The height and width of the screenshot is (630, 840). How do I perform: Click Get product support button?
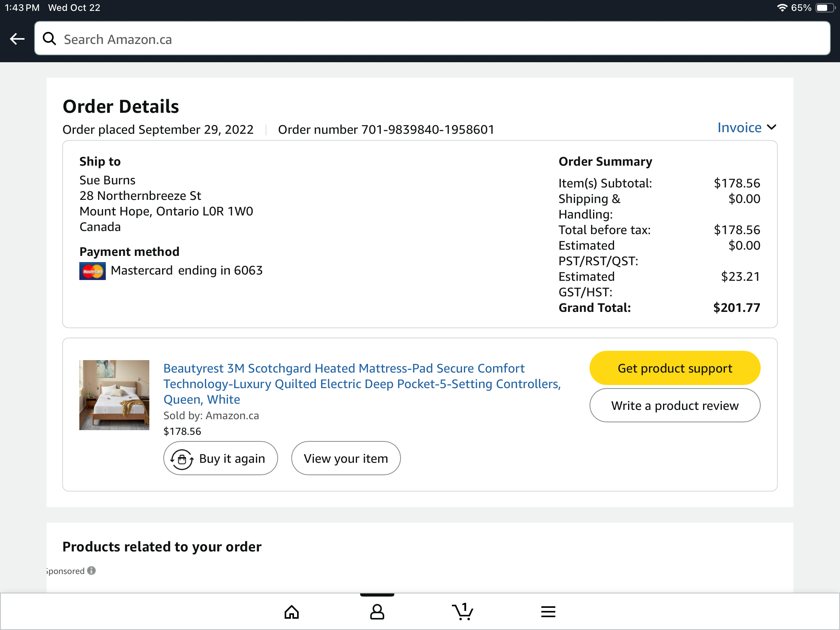(x=675, y=368)
